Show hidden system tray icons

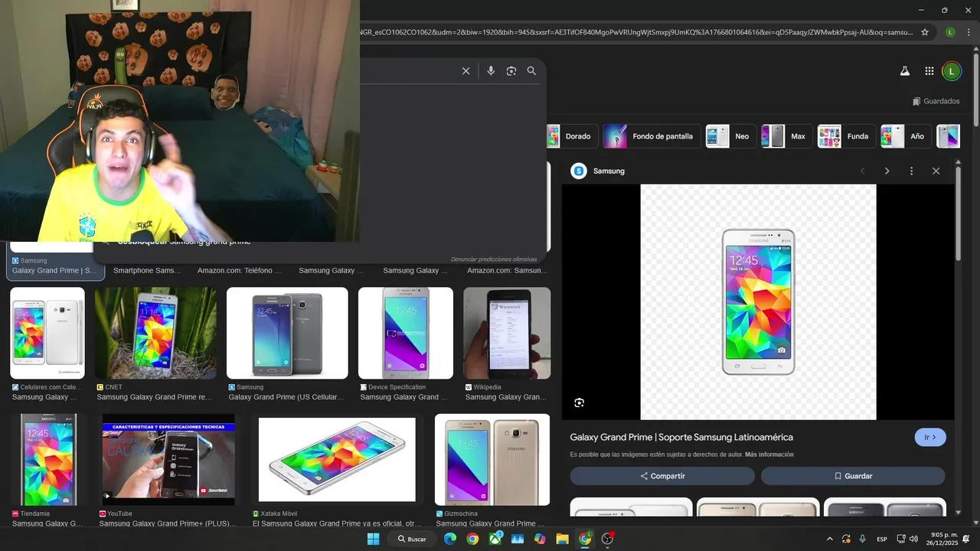(x=829, y=540)
